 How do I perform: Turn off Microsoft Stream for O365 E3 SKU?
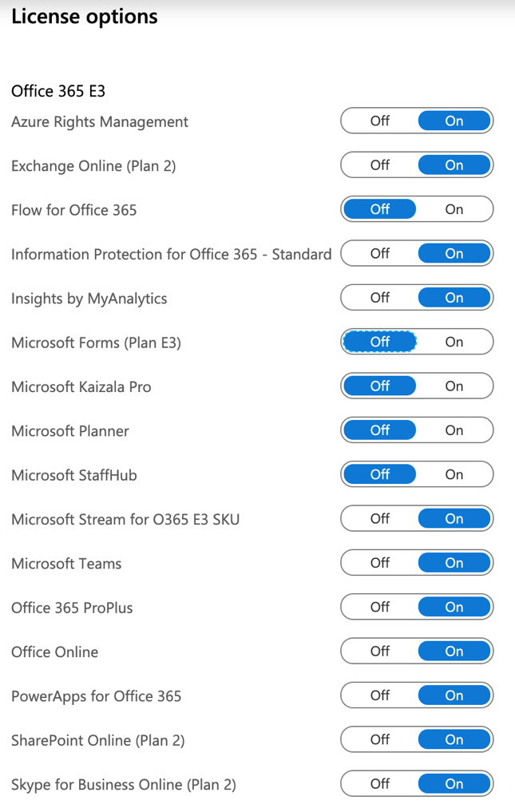[379, 519]
